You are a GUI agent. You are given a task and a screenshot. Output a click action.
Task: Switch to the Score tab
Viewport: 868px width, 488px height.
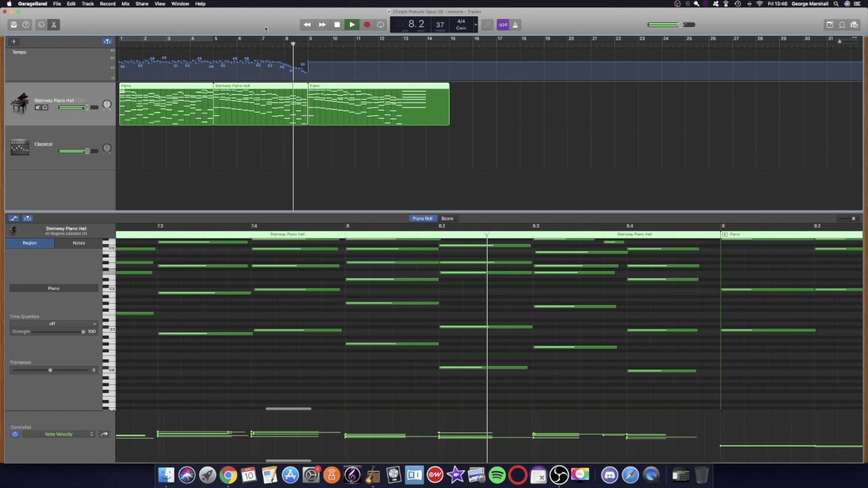[447, 218]
